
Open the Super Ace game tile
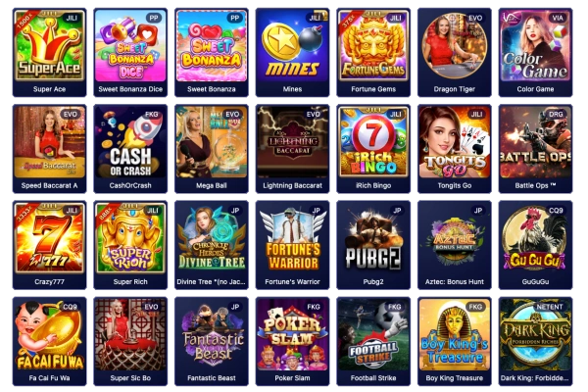click(x=50, y=53)
